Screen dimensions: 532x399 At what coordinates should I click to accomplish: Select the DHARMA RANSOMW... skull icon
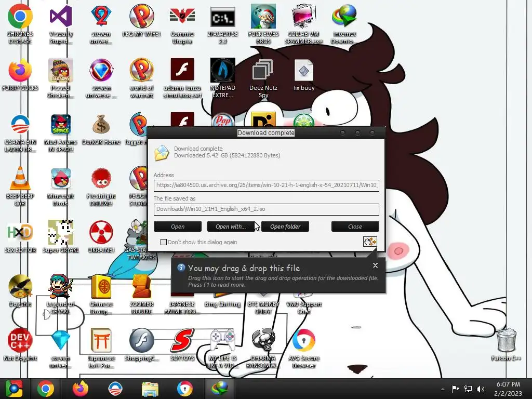(263, 348)
